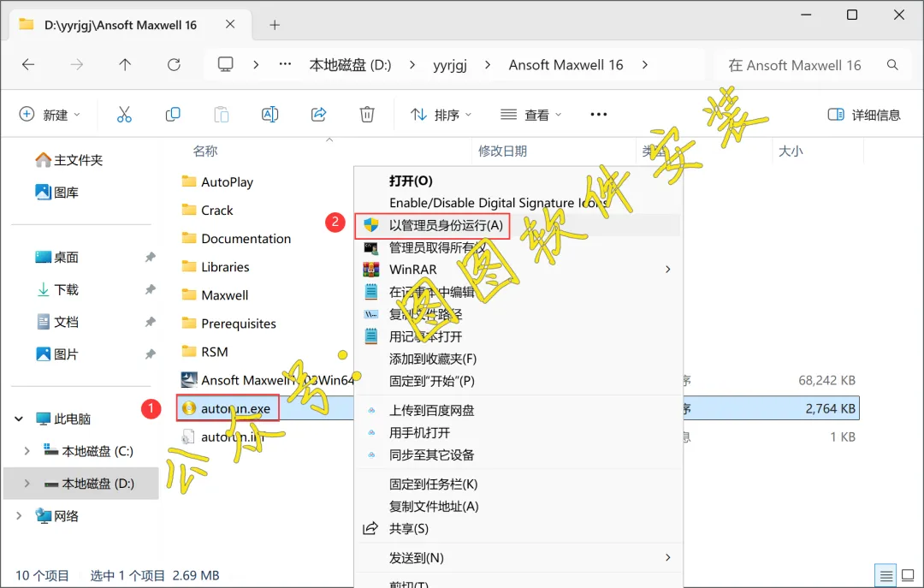Image resolution: width=924 pixels, height=588 pixels.
Task: Click the Paste clipboard icon
Action: [x=222, y=115]
